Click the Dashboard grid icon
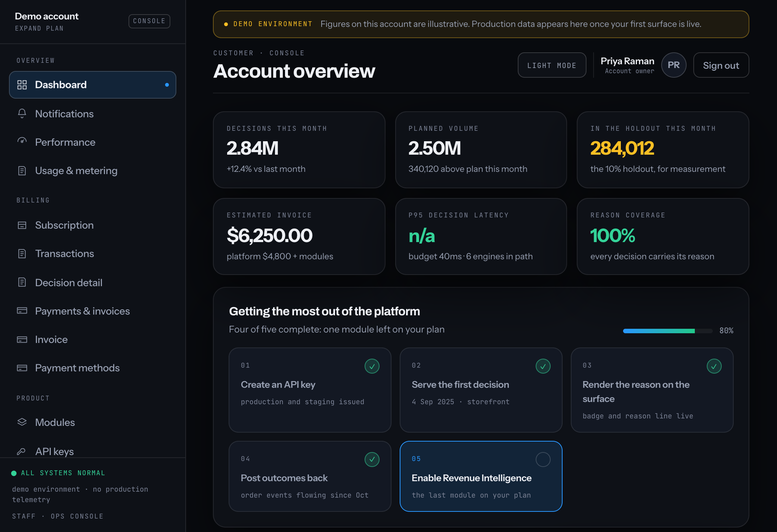This screenshot has height=532, width=777. pyautogui.click(x=22, y=85)
